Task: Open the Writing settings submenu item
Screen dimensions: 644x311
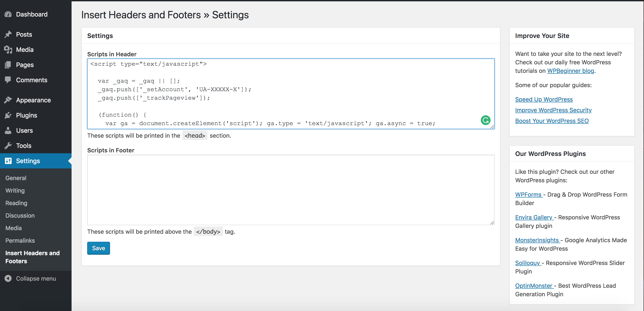Action: pyautogui.click(x=15, y=190)
